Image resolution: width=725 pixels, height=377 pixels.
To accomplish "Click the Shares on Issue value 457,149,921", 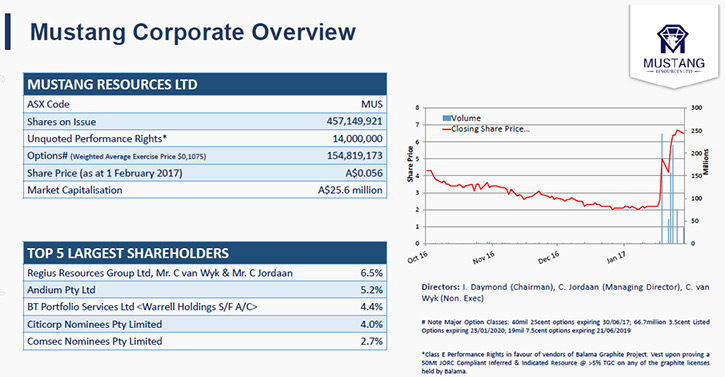I will pos(354,121).
